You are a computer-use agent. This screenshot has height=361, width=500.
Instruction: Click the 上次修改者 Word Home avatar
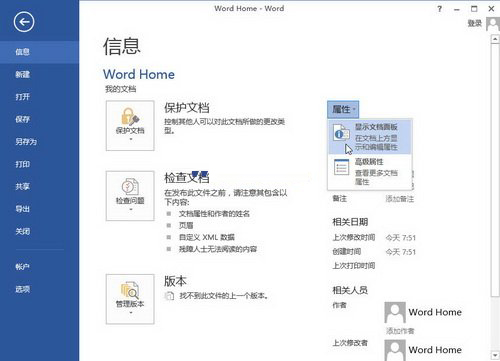pyautogui.click(x=395, y=350)
